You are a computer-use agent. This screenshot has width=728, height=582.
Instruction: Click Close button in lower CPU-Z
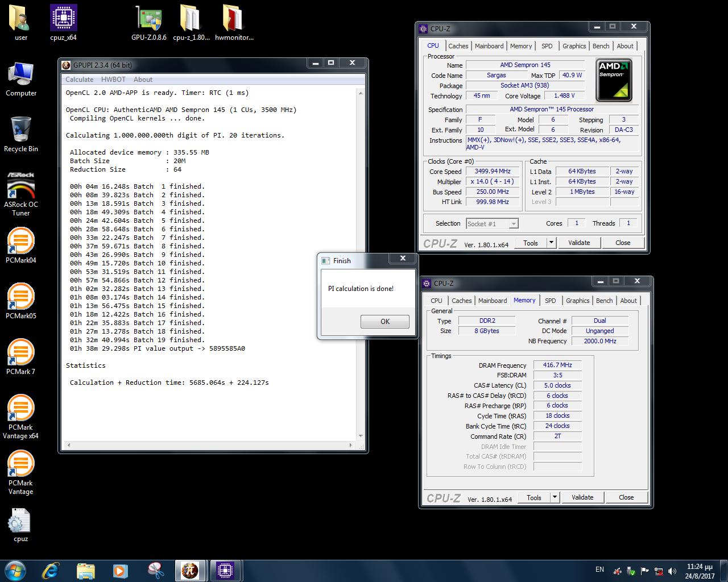point(626,497)
